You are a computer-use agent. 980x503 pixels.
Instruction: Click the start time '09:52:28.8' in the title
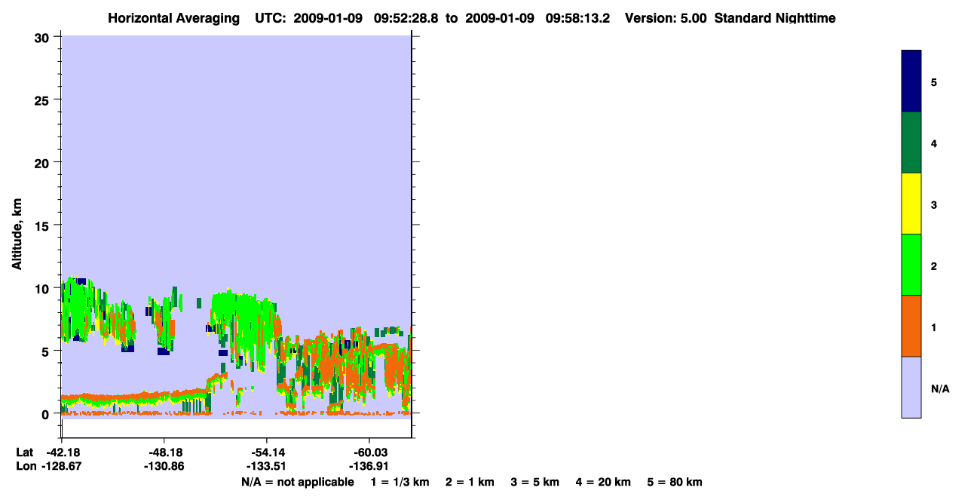click(406, 18)
